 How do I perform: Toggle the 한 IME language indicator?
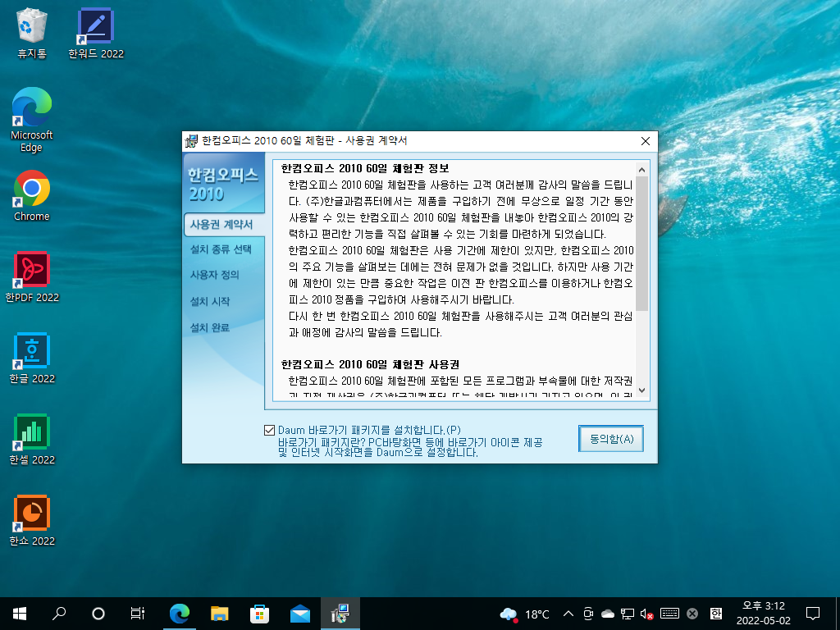(x=715, y=614)
